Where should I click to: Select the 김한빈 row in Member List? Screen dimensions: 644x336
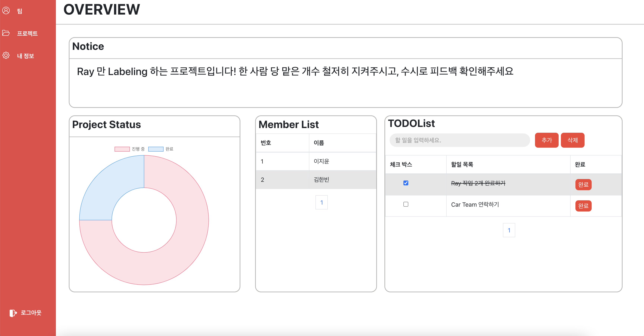(321, 180)
